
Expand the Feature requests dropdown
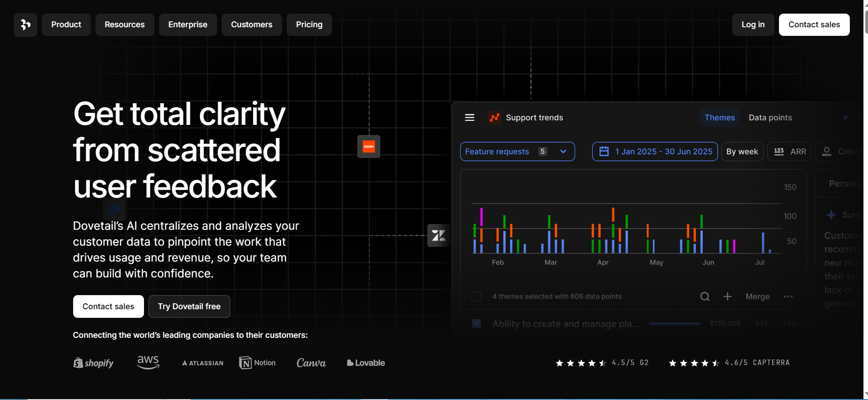pos(517,152)
